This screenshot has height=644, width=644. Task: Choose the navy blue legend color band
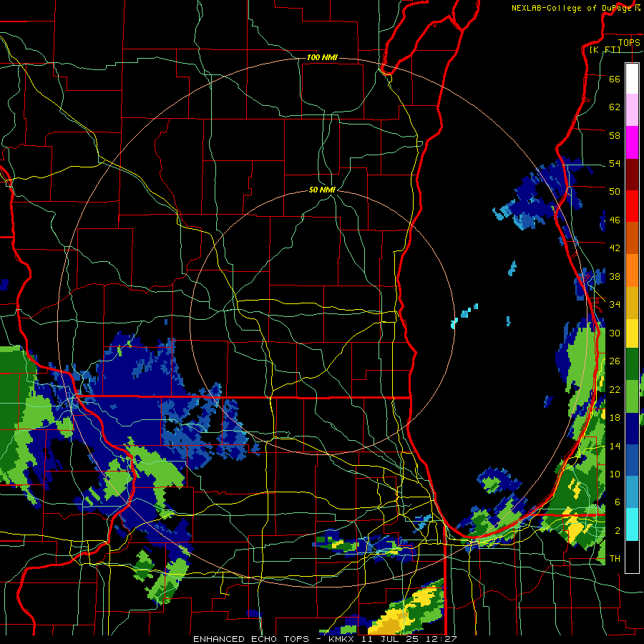point(632,429)
